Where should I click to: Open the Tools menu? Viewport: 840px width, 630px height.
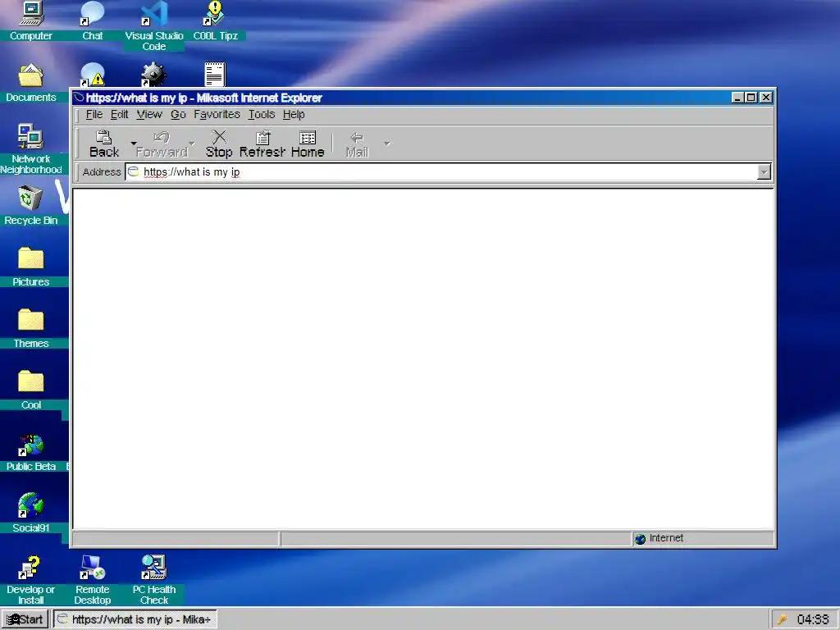(x=262, y=114)
